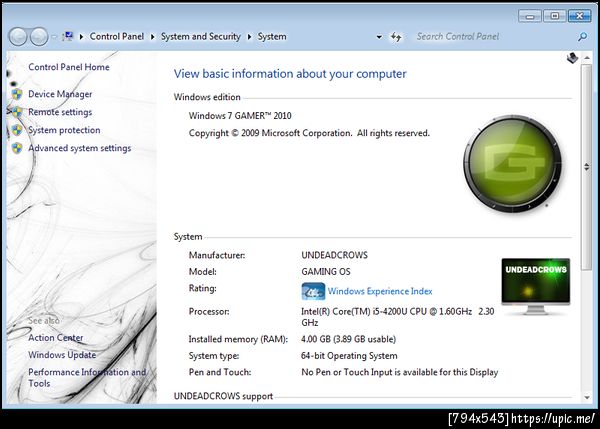Click the No Pen or Touch Input text
This screenshot has width=600, height=429.
pos(399,372)
